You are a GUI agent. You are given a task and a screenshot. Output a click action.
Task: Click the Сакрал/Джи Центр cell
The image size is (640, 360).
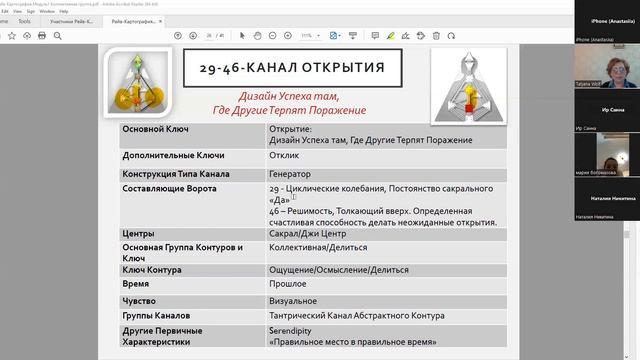tap(307, 234)
